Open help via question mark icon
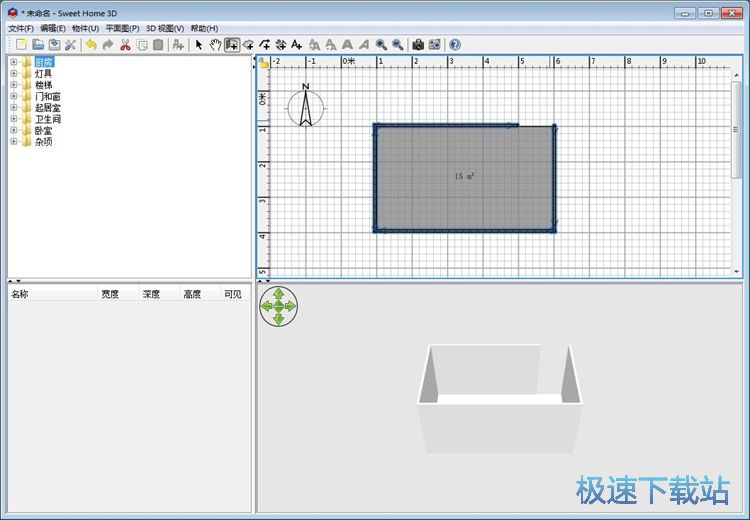The width and height of the screenshot is (750, 520). (x=455, y=45)
